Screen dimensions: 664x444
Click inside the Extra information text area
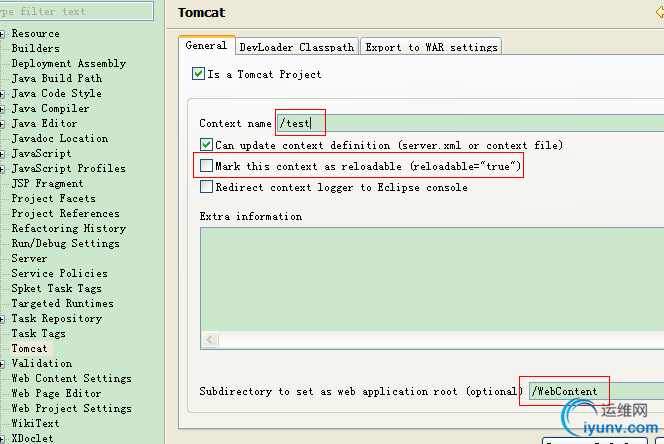432,280
